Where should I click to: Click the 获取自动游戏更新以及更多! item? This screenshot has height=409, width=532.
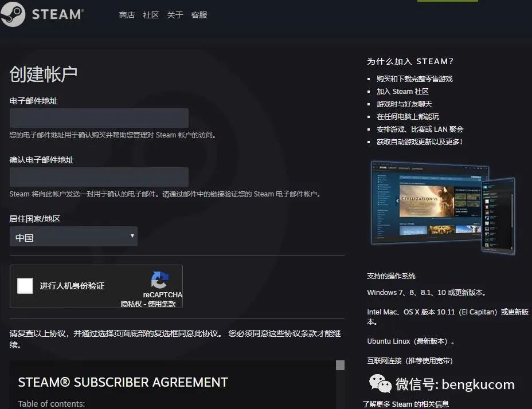pyautogui.click(x=420, y=141)
